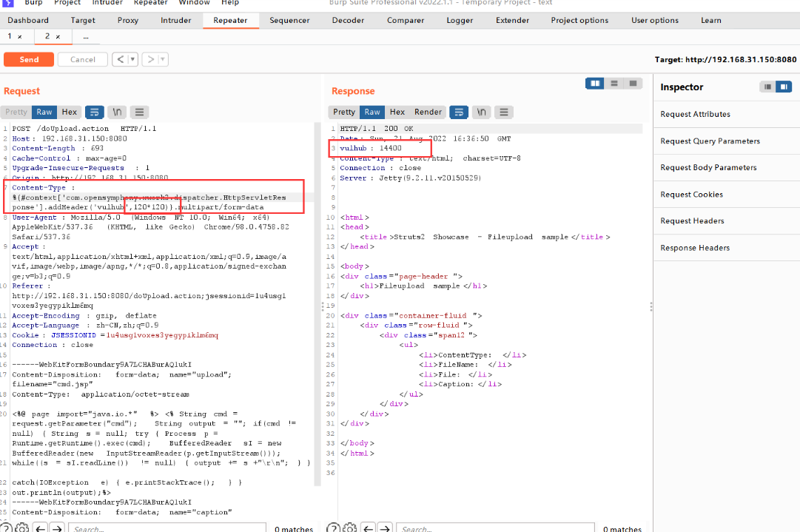Toggle word wrap icon in Response pane
This screenshot has height=532, width=800.
click(x=459, y=112)
